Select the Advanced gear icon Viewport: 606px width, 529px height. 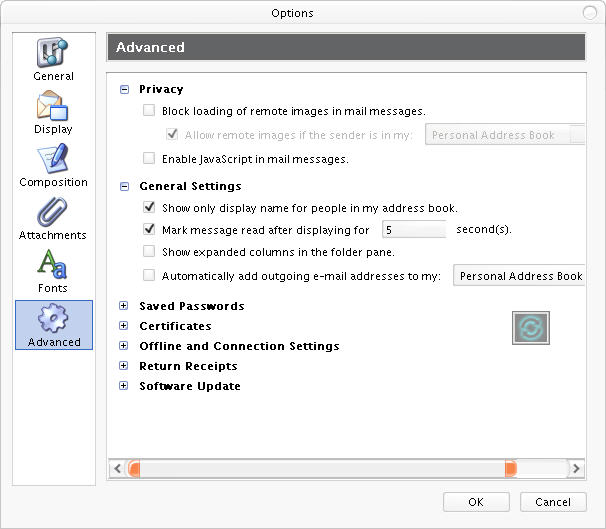[x=54, y=319]
